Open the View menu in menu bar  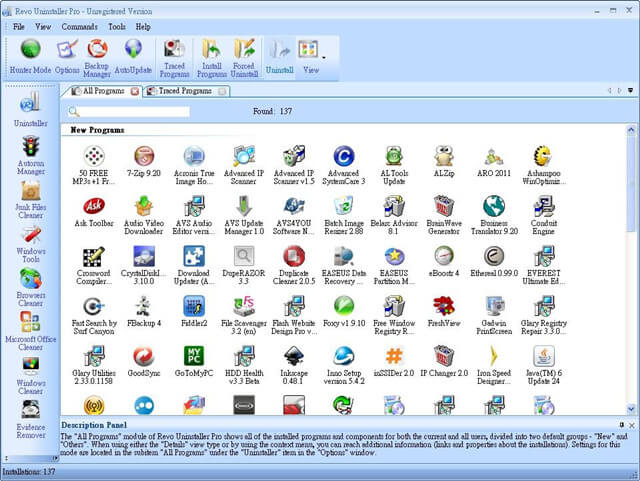pyautogui.click(x=43, y=27)
